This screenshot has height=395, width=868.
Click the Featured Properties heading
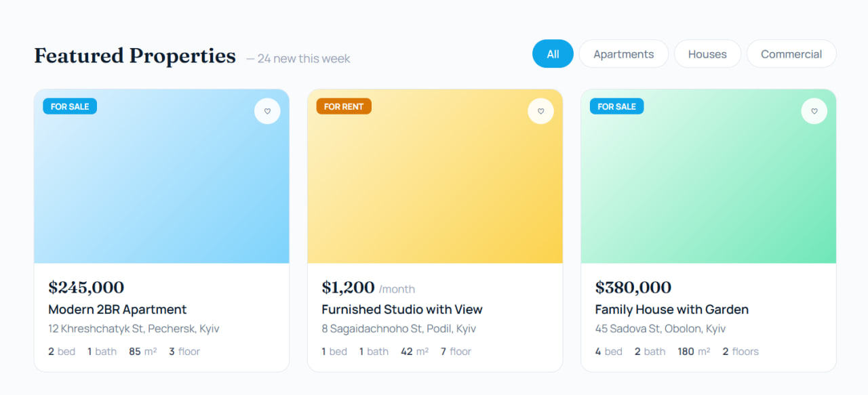point(135,56)
